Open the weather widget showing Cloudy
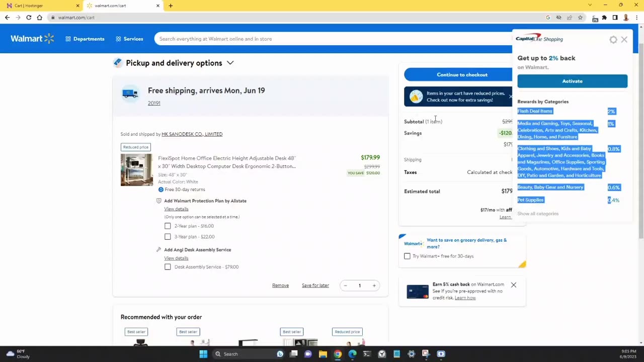The width and height of the screenshot is (644, 362). click(18, 354)
